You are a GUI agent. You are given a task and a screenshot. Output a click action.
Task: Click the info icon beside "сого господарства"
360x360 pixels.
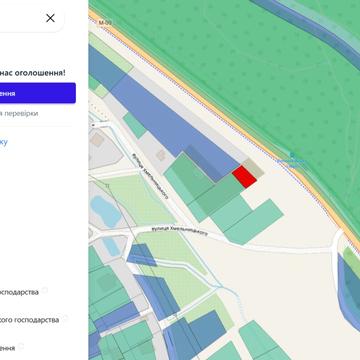pos(65,318)
